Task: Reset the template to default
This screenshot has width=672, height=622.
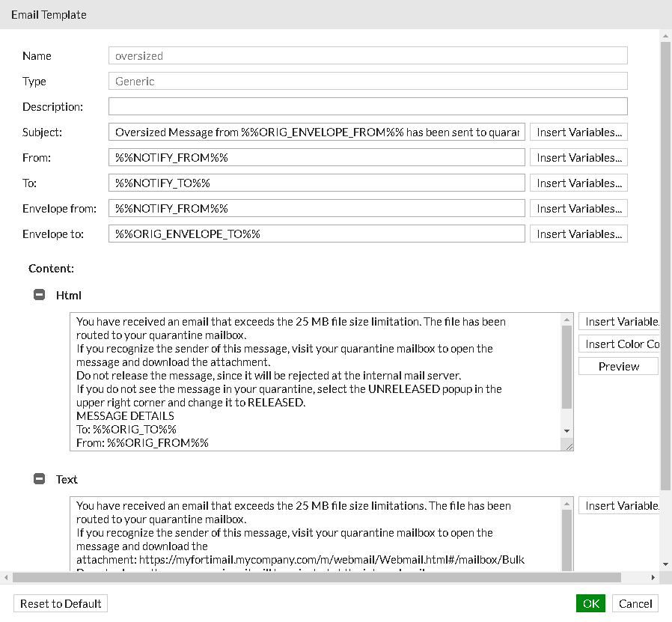Action: coord(60,603)
